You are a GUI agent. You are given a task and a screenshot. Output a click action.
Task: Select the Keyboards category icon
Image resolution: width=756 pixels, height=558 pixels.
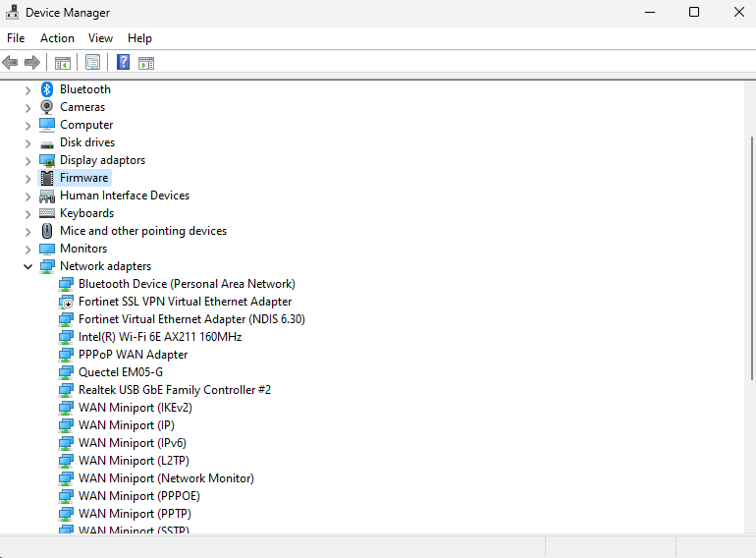(x=47, y=212)
